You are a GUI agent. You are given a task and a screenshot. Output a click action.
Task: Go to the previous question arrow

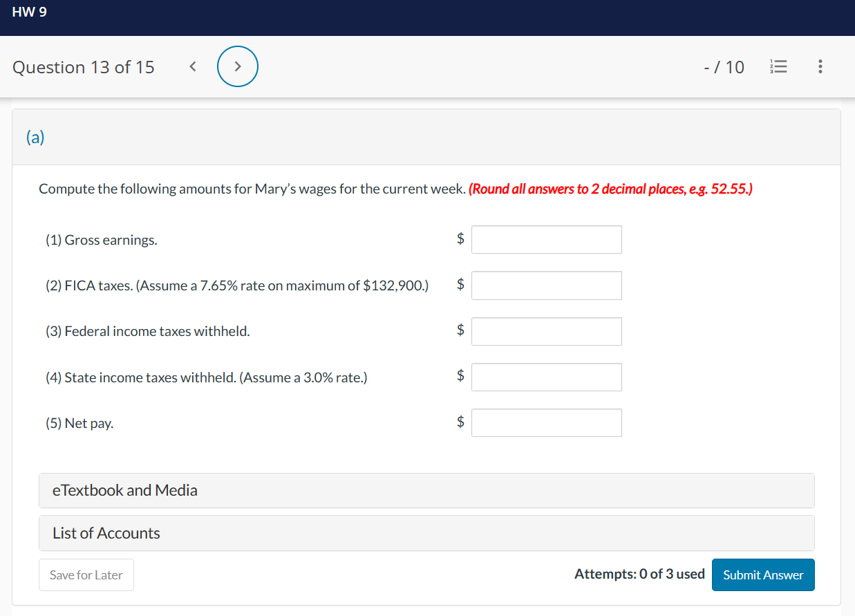[x=193, y=67]
